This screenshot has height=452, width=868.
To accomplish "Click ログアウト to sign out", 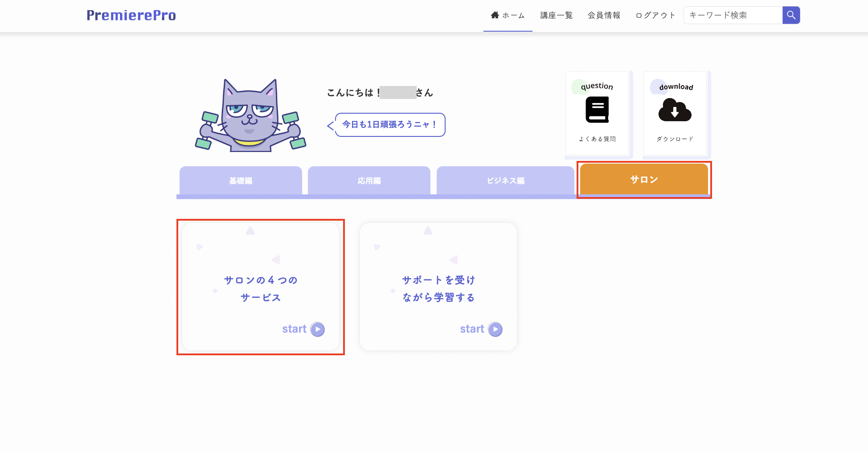I will (655, 15).
